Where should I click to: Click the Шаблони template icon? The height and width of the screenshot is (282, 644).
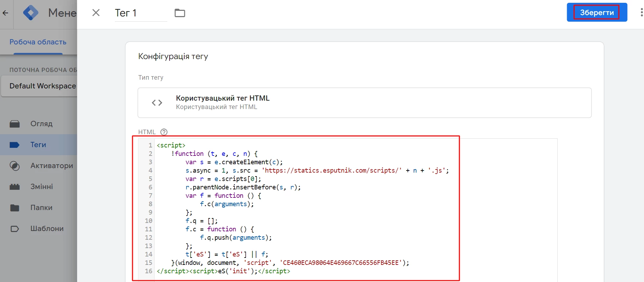[x=15, y=229]
